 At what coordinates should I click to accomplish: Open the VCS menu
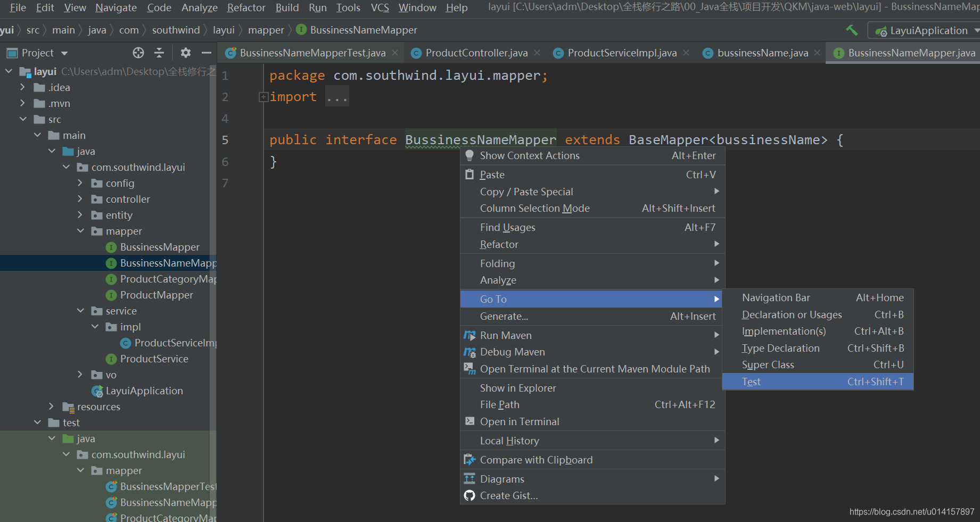[x=380, y=7]
